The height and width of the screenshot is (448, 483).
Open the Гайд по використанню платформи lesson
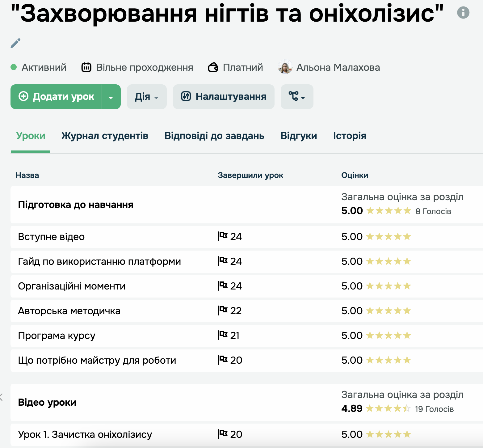pos(99,262)
